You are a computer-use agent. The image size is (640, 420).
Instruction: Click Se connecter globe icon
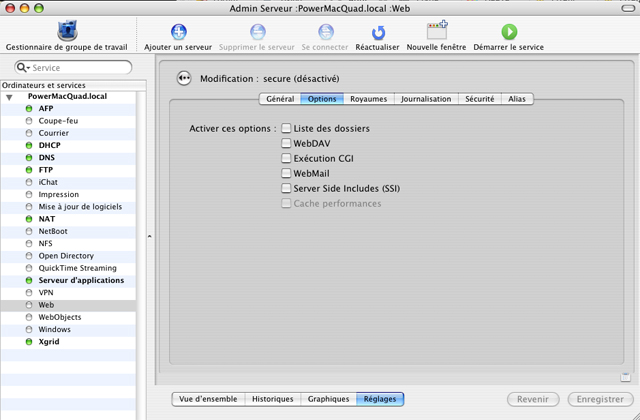326,31
